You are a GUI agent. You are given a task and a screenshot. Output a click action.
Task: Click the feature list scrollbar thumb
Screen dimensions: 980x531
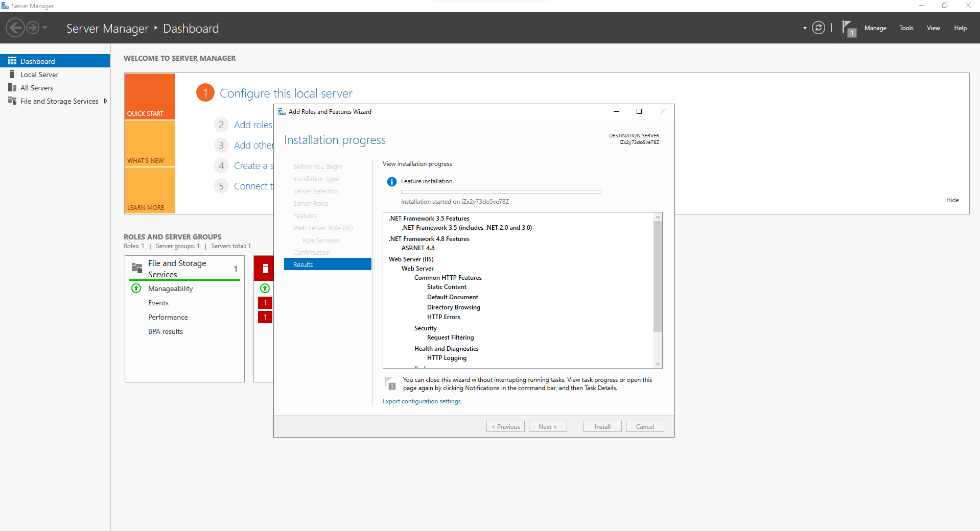[658, 276]
